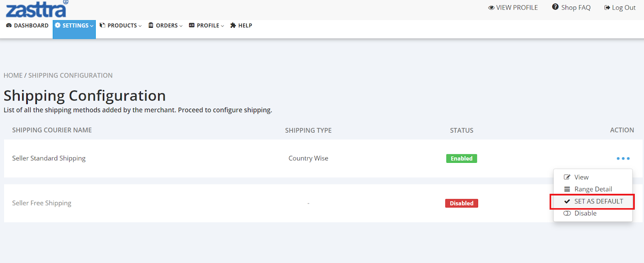This screenshot has height=263, width=644.
Task: Select SET AS DEFAULT menu option
Action: coord(598,201)
